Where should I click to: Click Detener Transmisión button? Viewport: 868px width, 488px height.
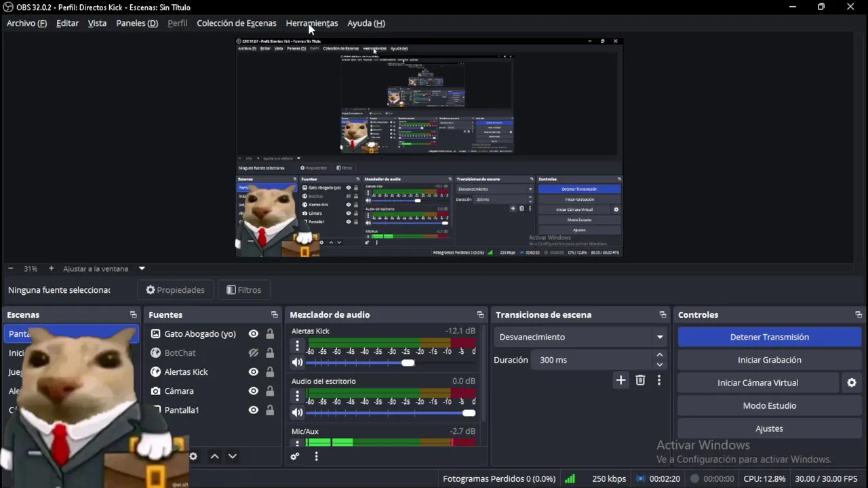769,337
